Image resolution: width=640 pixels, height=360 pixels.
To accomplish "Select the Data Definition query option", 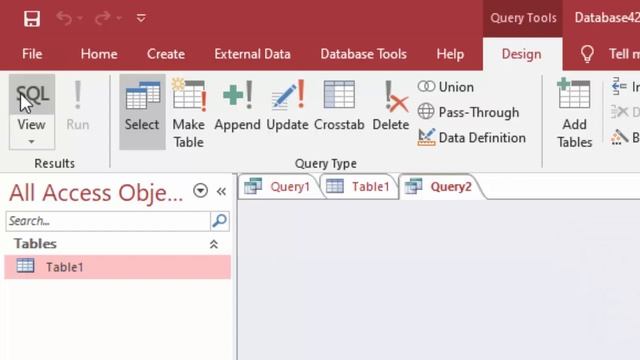I will click(471, 138).
